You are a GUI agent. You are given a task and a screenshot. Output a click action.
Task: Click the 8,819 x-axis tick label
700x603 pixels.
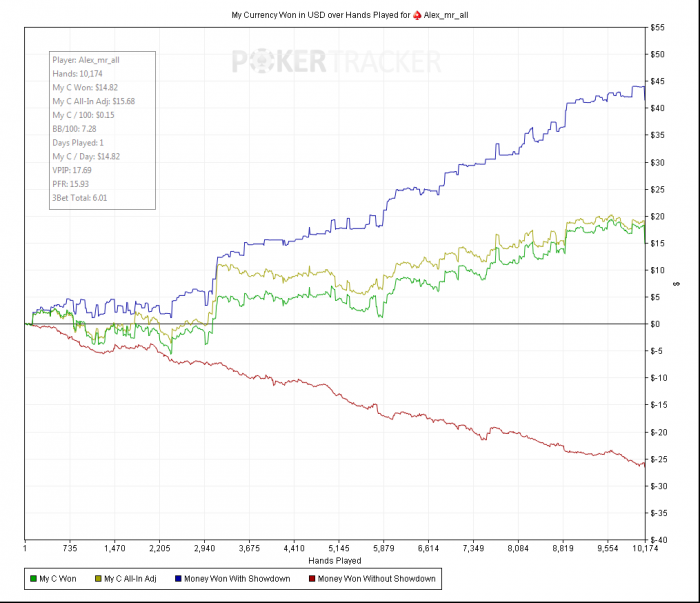click(563, 548)
